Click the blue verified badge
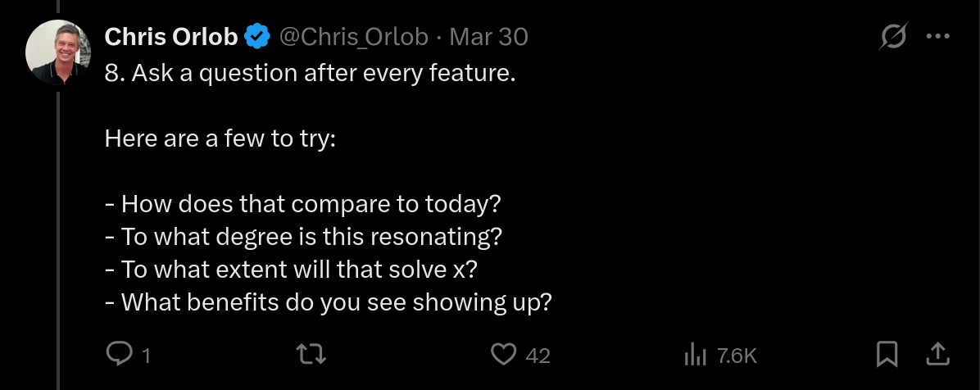 (x=259, y=37)
